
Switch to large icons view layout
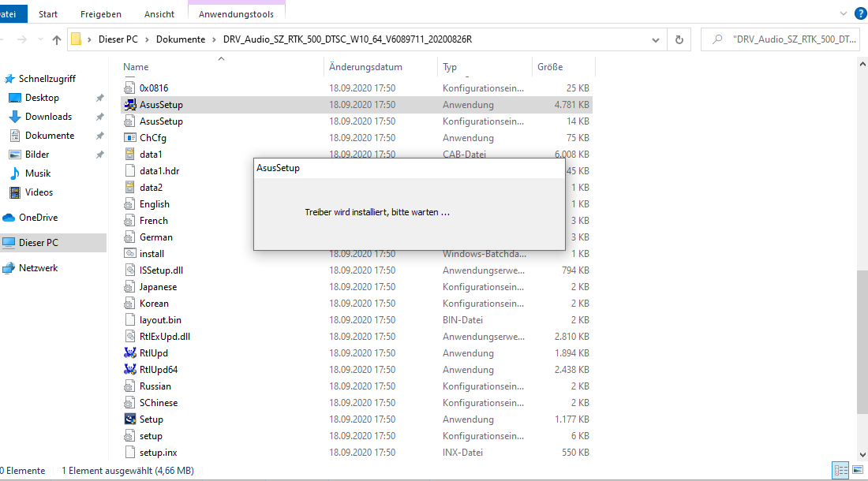[x=858, y=471]
